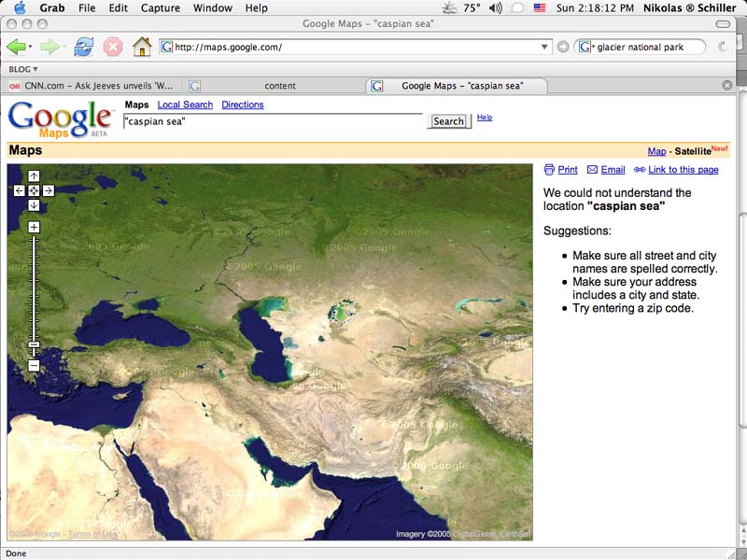Screen dimensions: 747x560
Task: Pan the map up with the up arrow
Action: (34, 176)
